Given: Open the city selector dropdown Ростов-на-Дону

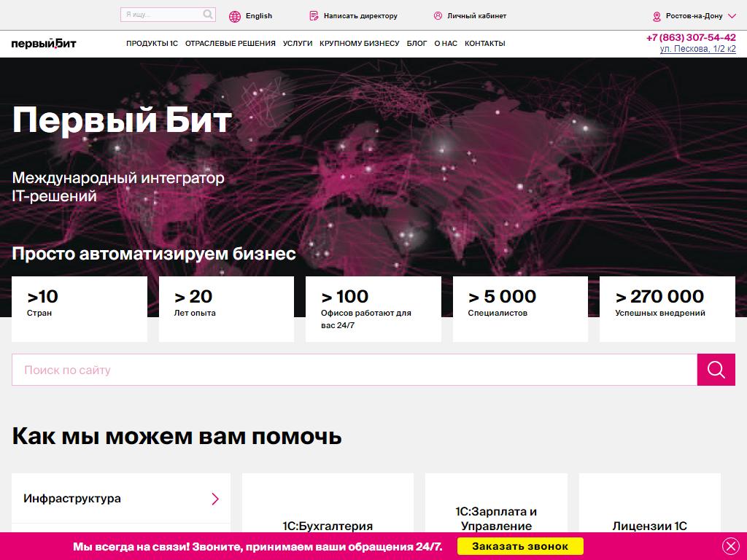Looking at the screenshot, I should coord(694,16).
